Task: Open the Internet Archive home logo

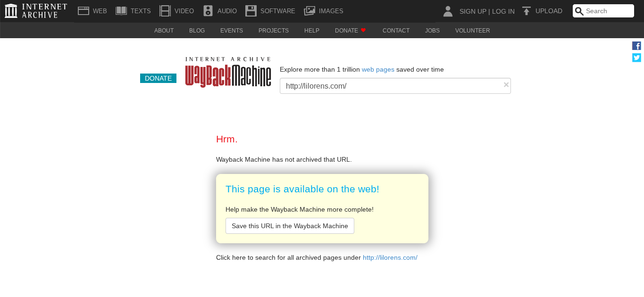Action: [36, 11]
